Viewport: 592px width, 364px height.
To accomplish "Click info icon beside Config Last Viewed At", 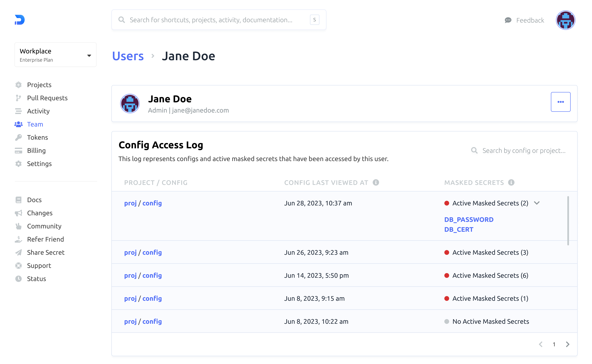I will click(x=376, y=182).
